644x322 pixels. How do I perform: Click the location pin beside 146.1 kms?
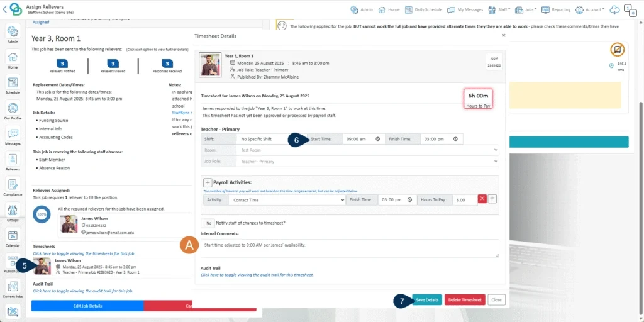pos(611,65)
